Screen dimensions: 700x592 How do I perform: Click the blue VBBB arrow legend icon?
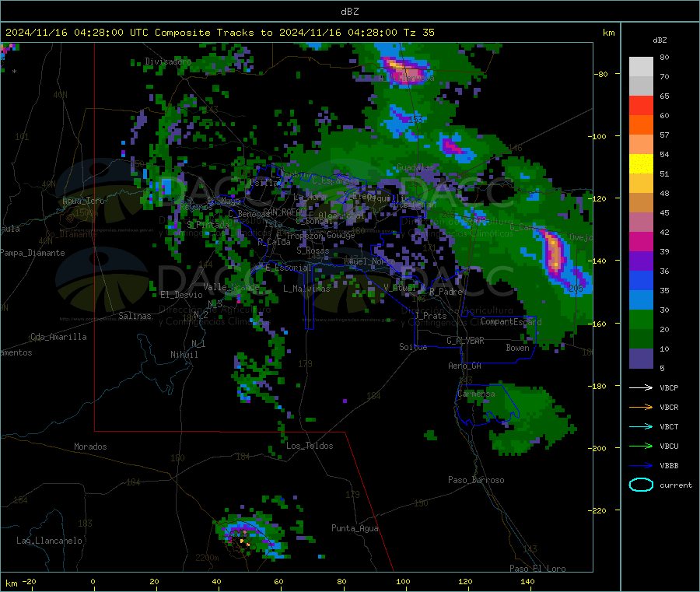click(x=641, y=466)
